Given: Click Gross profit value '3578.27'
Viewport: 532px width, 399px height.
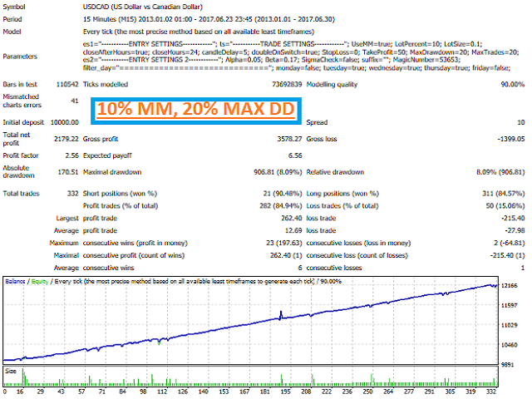Looking at the screenshot, I should pyautogui.click(x=289, y=139).
